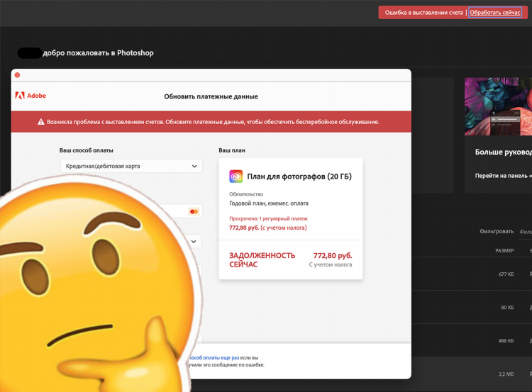532x392 pixels.
Task: Click the 'РАЗМЕР' column header
Action: (x=504, y=251)
